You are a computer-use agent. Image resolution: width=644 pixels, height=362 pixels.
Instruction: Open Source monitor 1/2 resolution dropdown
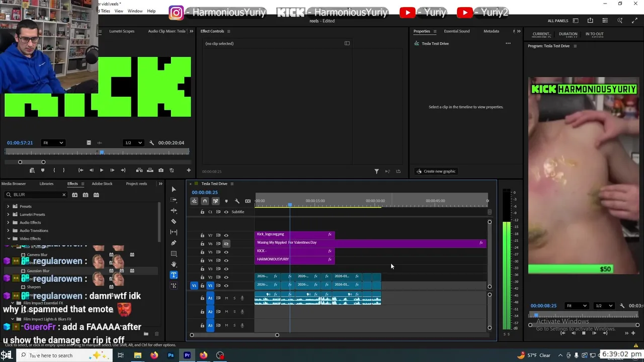[x=134, y=143]
